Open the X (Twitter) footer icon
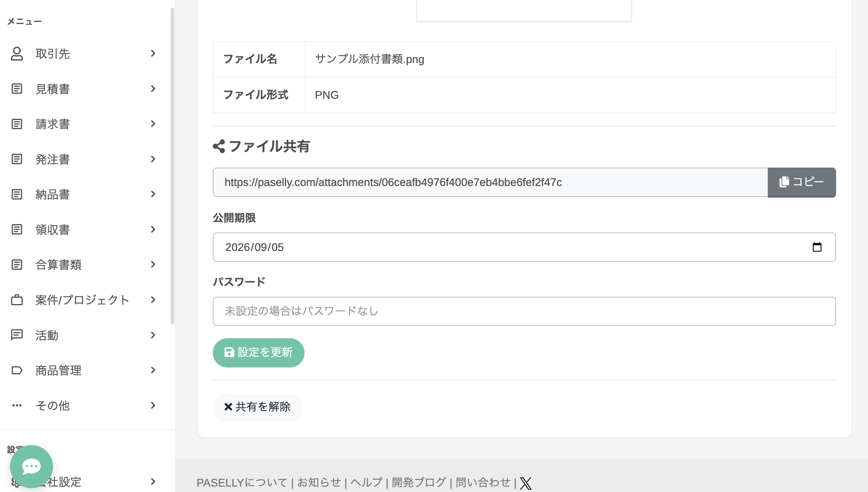The height and width of the screenshot is (492, 868). coord(526,483)
